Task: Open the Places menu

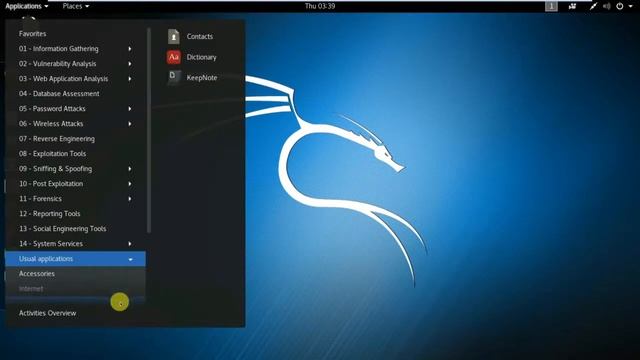Action: tap(76, 6)
